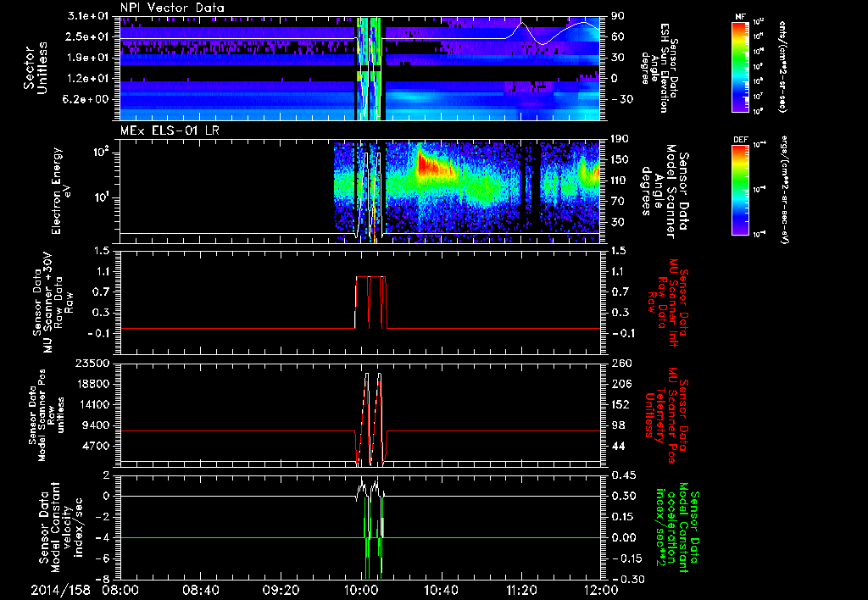
Task: Click the 09:20 time tick label
Action: pos(281,590)
